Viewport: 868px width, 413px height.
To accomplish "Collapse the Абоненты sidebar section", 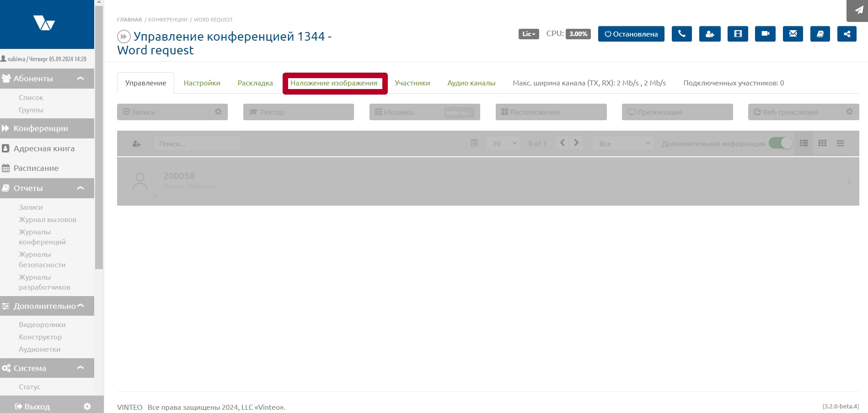I will [x=80, y=79].
